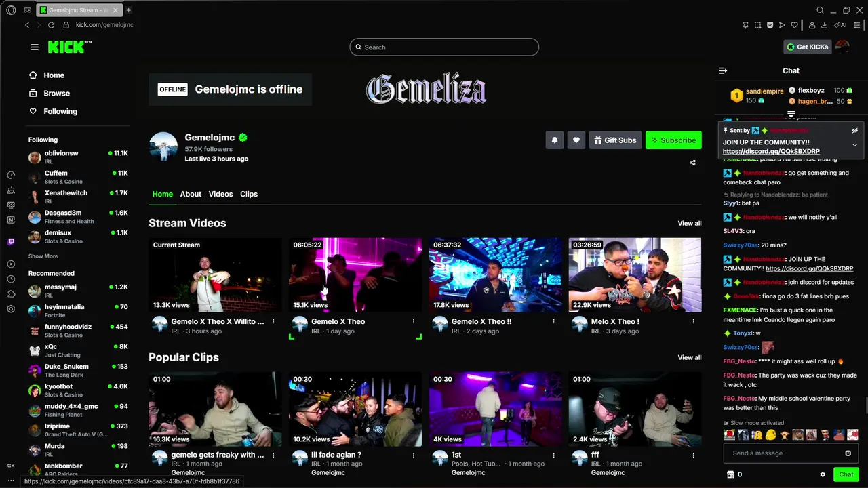Click the notification bell for Gemelojmc
868x488 pixels.
[x=555, y=140]
